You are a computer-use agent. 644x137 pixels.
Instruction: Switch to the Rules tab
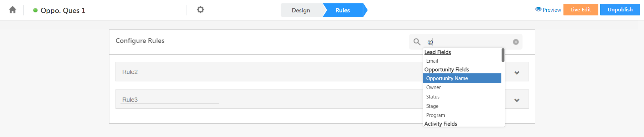343,10
